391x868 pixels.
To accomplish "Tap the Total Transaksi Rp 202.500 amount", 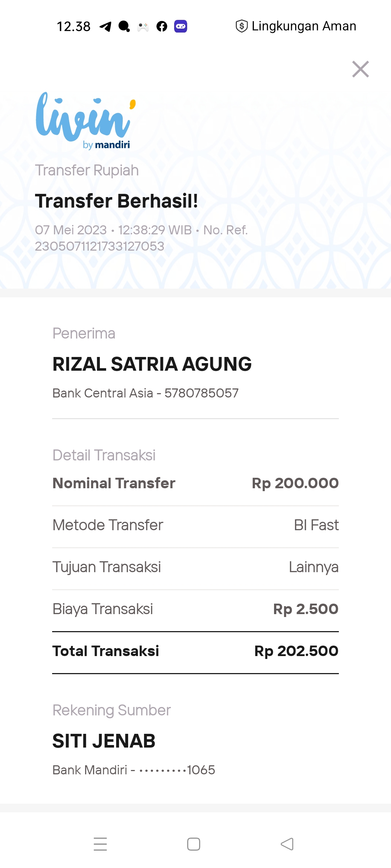I will pos(296,651).
